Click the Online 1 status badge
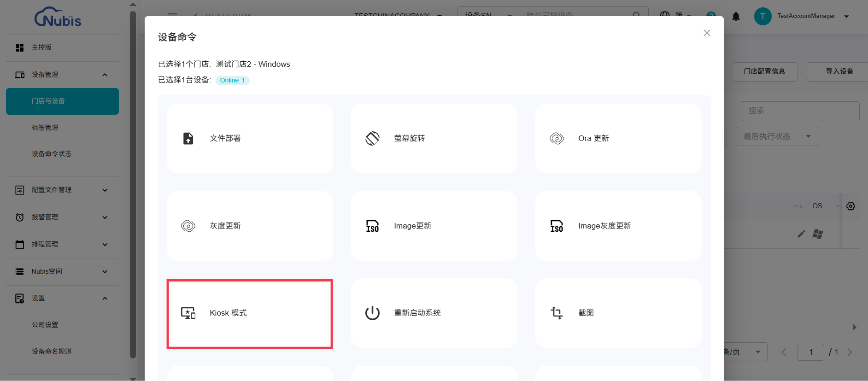The height and width of the screenshot is (381, 868). (x=232, y=81)
